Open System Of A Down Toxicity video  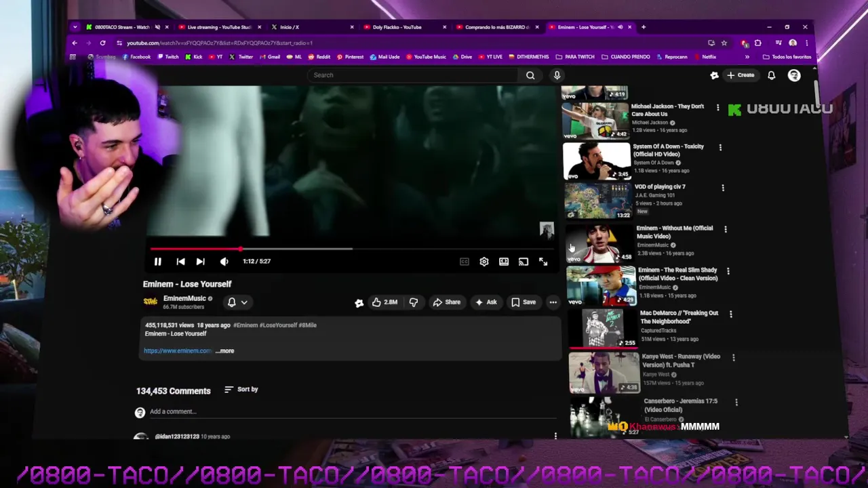tap(668, 150)
